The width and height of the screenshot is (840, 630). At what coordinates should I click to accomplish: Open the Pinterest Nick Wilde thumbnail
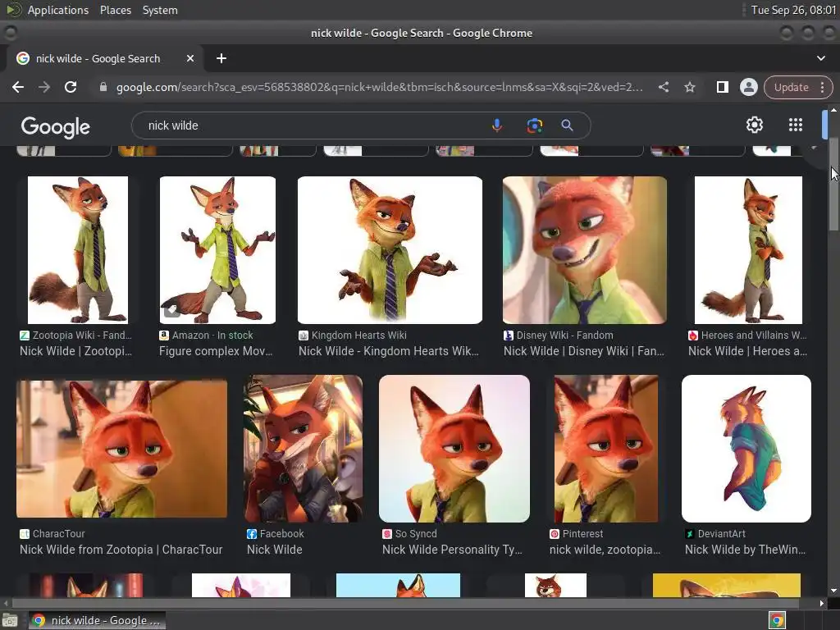[x=606, y=449]
